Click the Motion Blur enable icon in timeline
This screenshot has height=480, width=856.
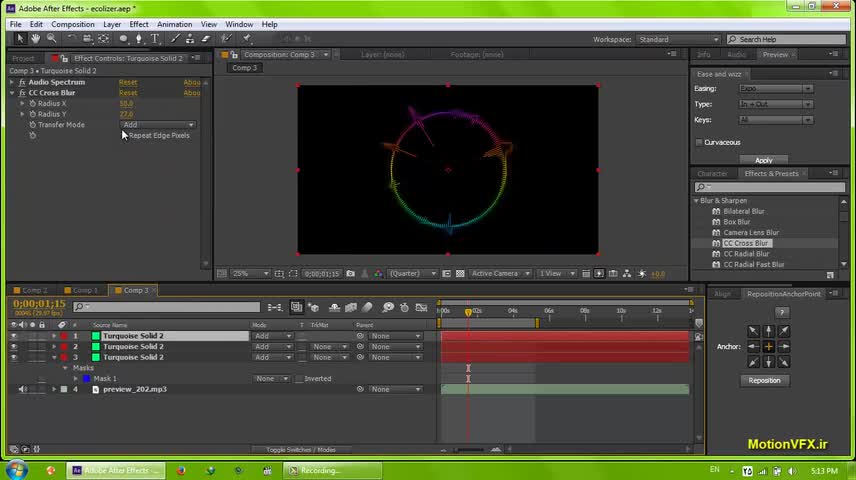pos(367,308)
